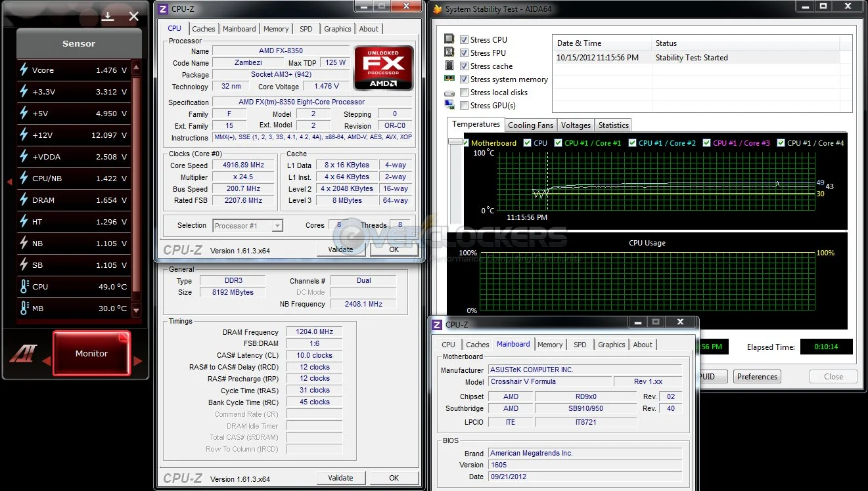Click the red arrow left of the Monitor button
Viewport: 868px width, 491px height.
pos(46,361)
